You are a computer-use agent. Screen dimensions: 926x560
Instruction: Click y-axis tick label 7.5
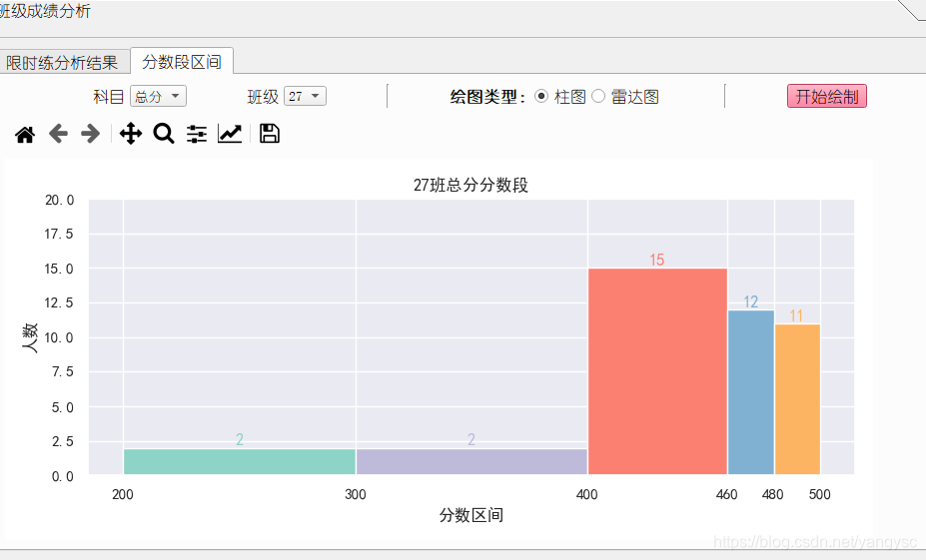pyautogui.click(x=63, y=371)
